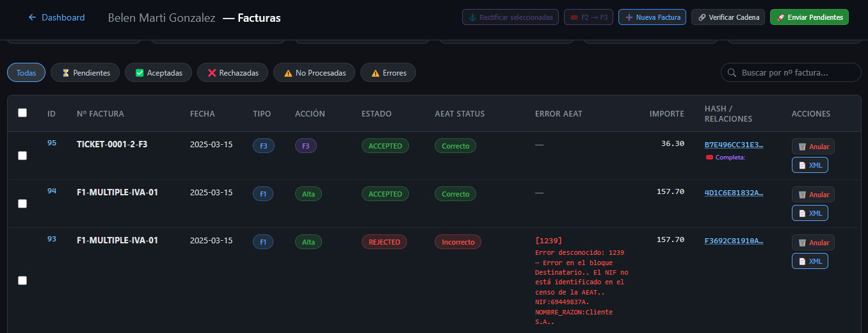The width and height of the screenshot is (868, 333).
Task: Select the Todas filter tab
Action: click(x=26, y=73)
